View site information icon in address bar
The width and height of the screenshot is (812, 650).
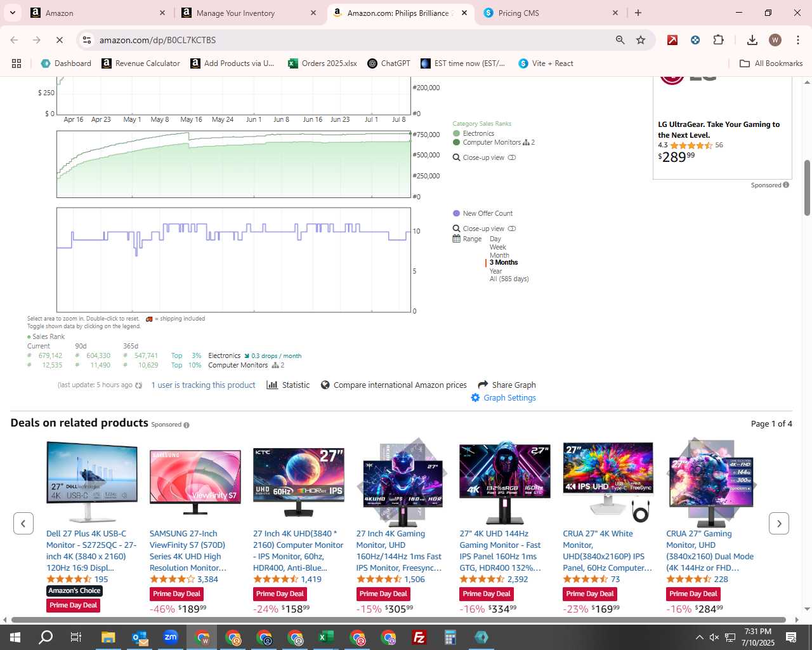pyautogui.click(x=87, y=40)
